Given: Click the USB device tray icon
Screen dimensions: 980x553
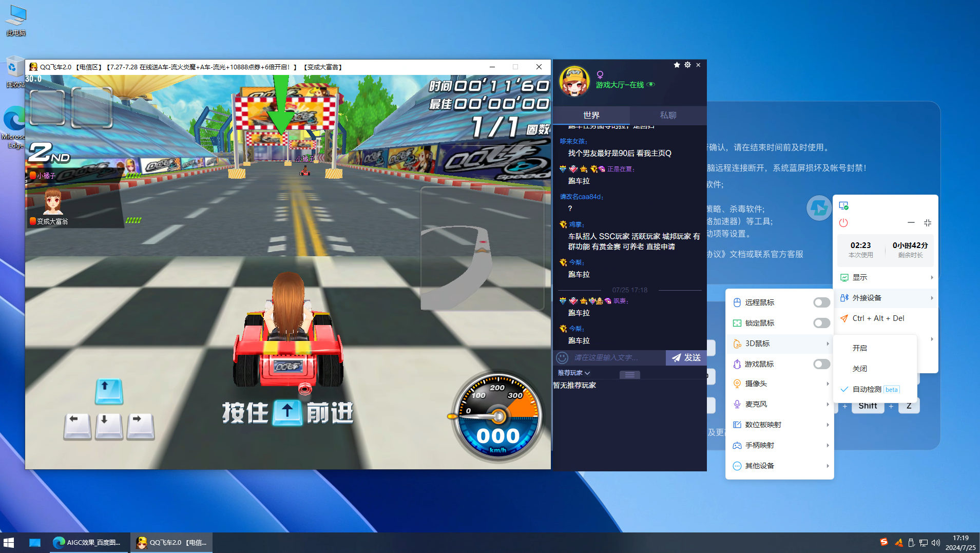Looking at the screenshot, I should click(911, 543).
